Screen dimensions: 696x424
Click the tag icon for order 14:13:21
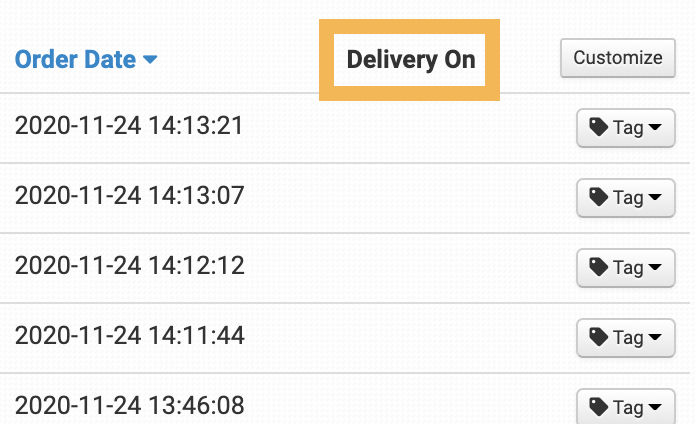pyautogui.click(x=598, y=128)
